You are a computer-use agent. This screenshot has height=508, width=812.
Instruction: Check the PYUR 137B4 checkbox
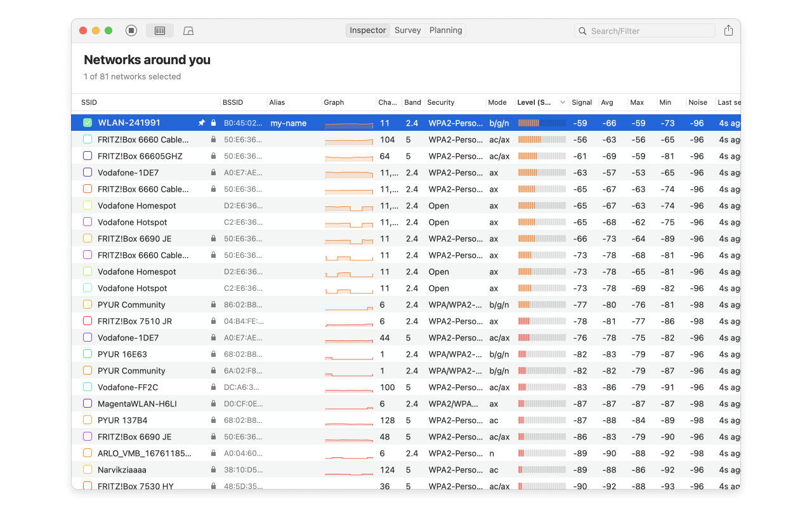pyautogui.click(x=88, y=420)
